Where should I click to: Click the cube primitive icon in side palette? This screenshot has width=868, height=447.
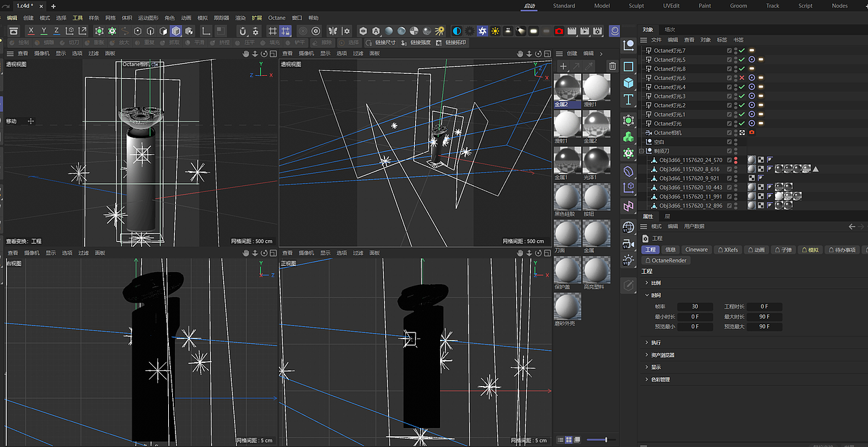pos(629,82)
